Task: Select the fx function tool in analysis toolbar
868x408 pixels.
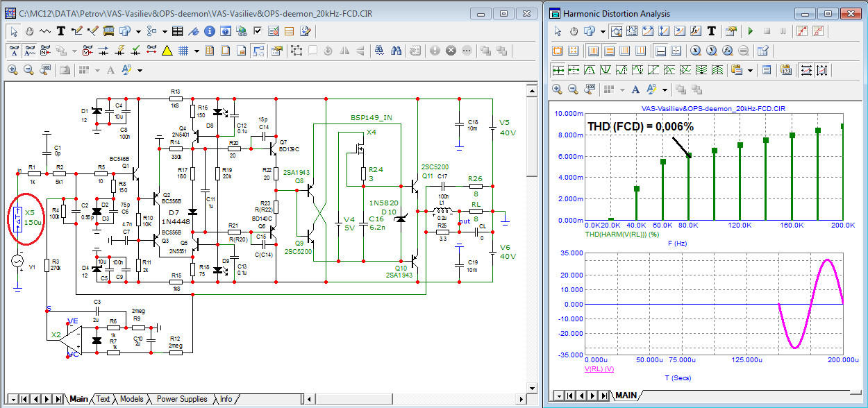Action: point(696,31)
